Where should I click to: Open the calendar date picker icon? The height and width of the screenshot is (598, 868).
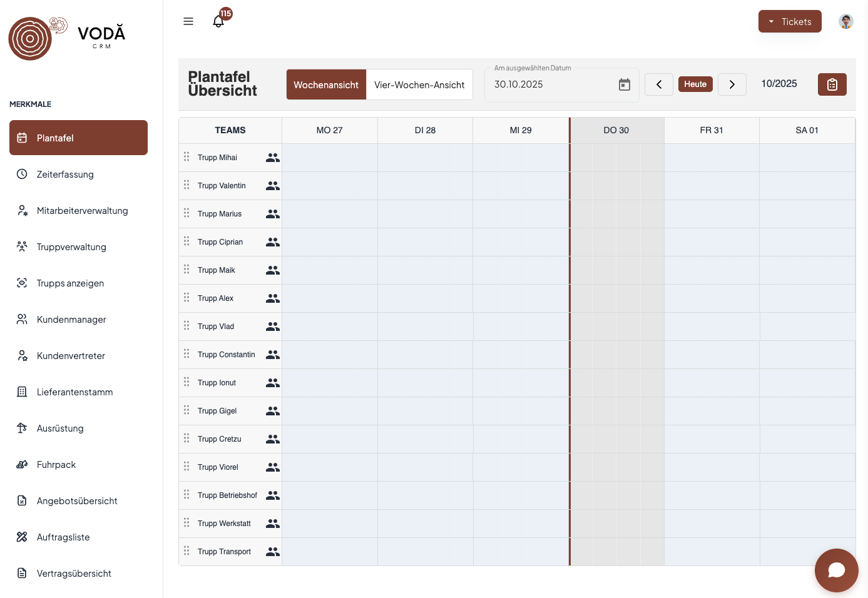click(x=625, y=84)
